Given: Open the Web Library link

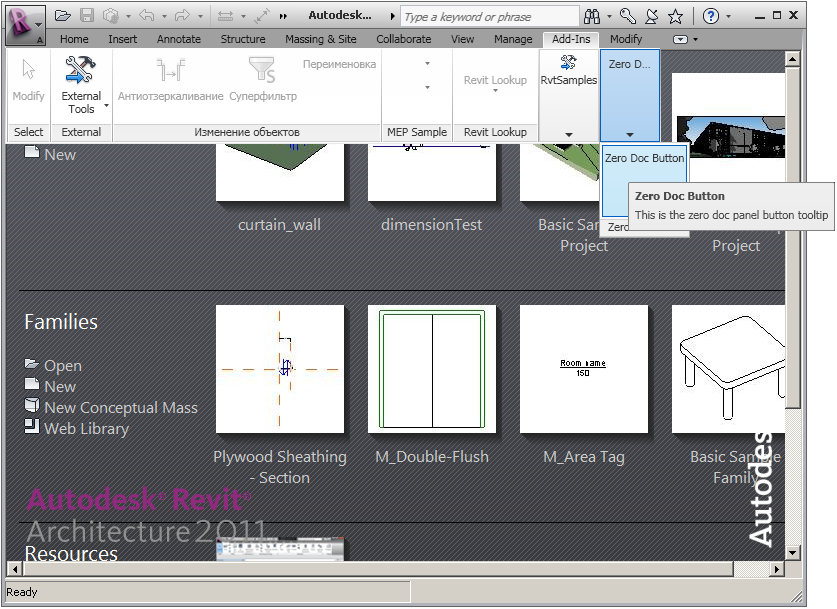Looking at the screenshot, I should (x=86, y=428).
